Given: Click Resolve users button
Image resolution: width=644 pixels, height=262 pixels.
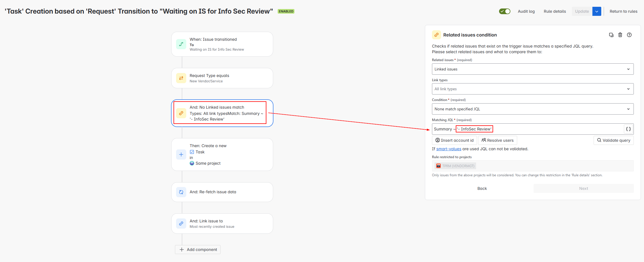Looking at the screenshot, I should (x=498, y=140).
